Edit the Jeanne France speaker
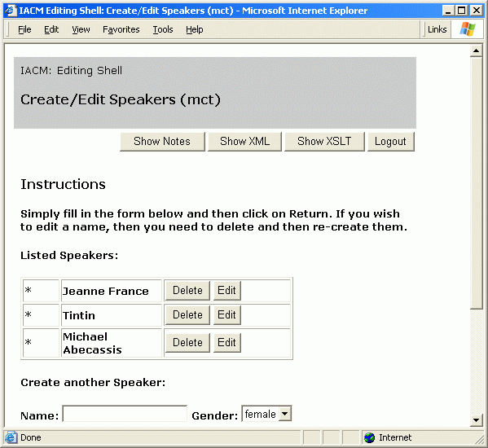Image resolution: width=488 pixels, height=448 pixels. tap(226, 291)
